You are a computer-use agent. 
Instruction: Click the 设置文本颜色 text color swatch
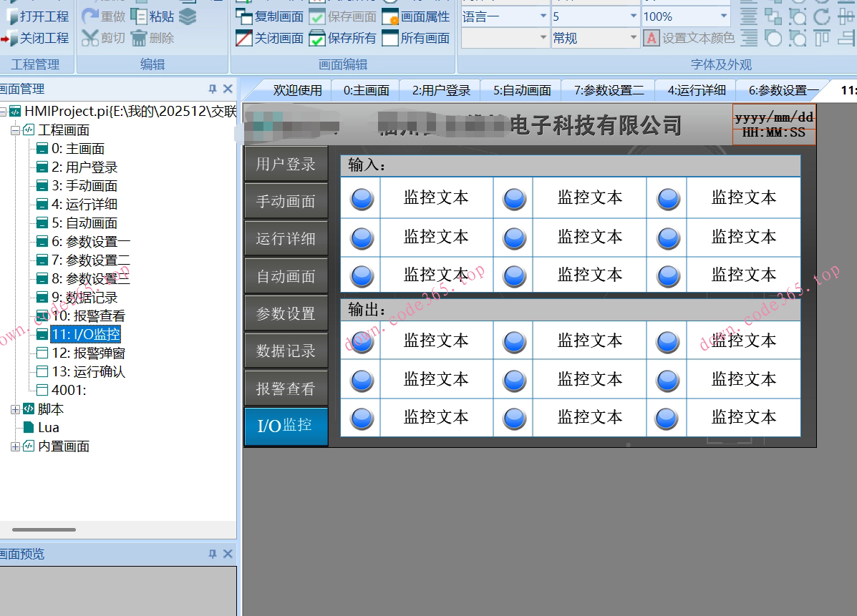[x=651, y=38]
